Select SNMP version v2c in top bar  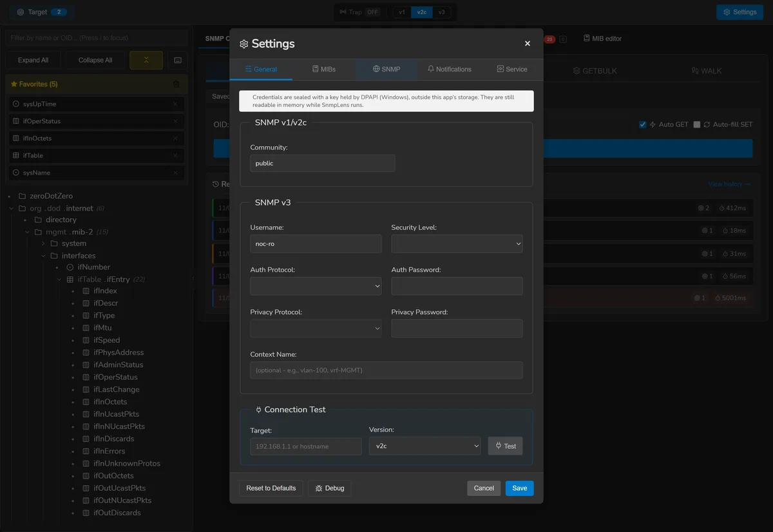(422, 12)
